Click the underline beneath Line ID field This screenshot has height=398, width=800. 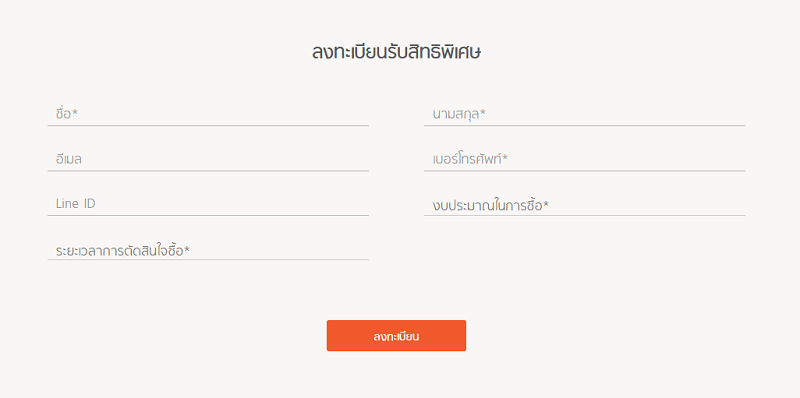pyautogui.click(x=208, y=215)
